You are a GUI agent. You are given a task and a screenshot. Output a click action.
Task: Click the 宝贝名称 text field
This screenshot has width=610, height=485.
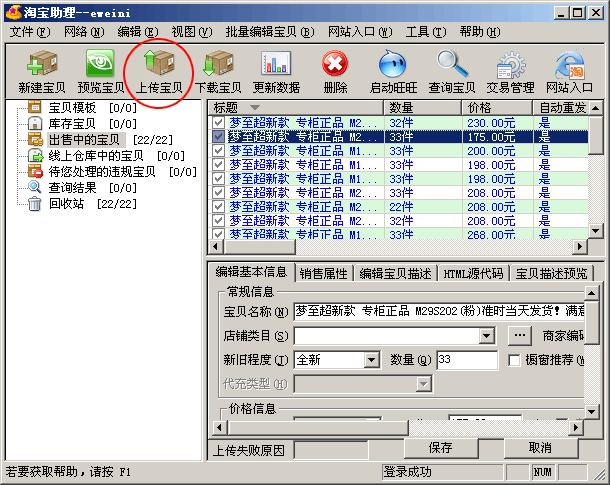(x=439, y=312)
